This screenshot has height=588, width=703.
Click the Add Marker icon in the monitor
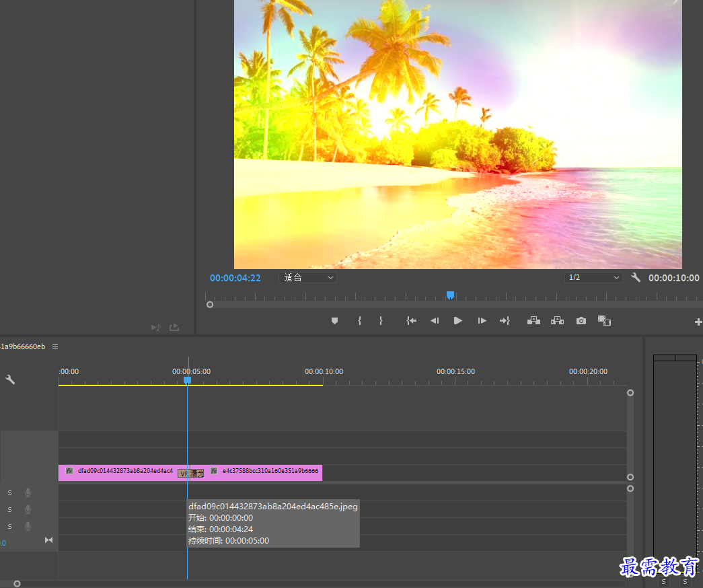(334, 321)
